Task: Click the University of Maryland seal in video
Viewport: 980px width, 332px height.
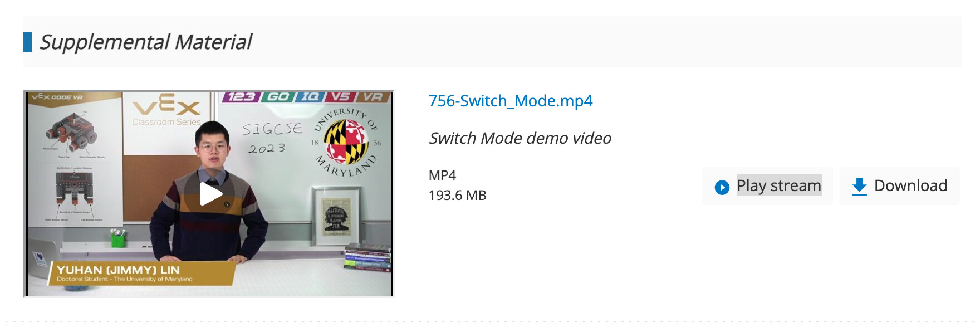Action: 346,142
